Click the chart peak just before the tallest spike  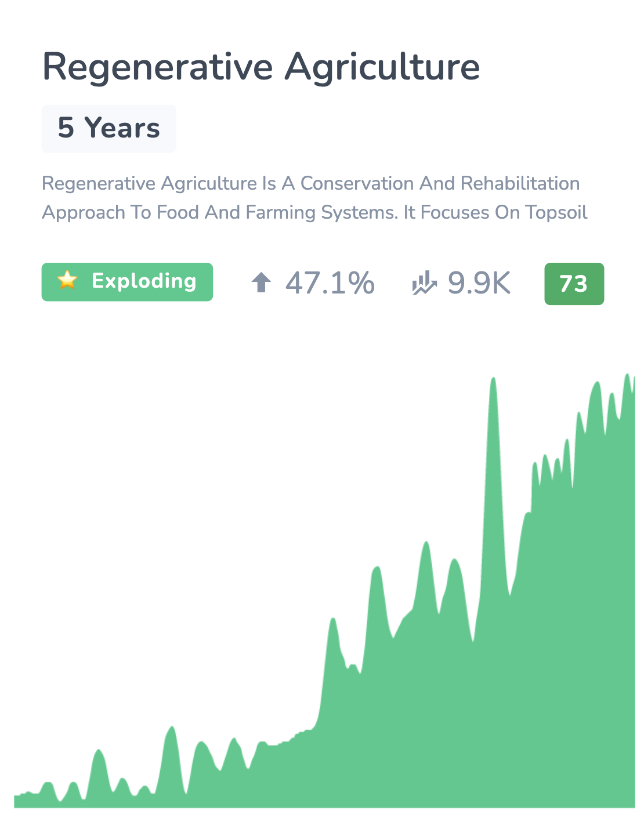click(455, 563)
